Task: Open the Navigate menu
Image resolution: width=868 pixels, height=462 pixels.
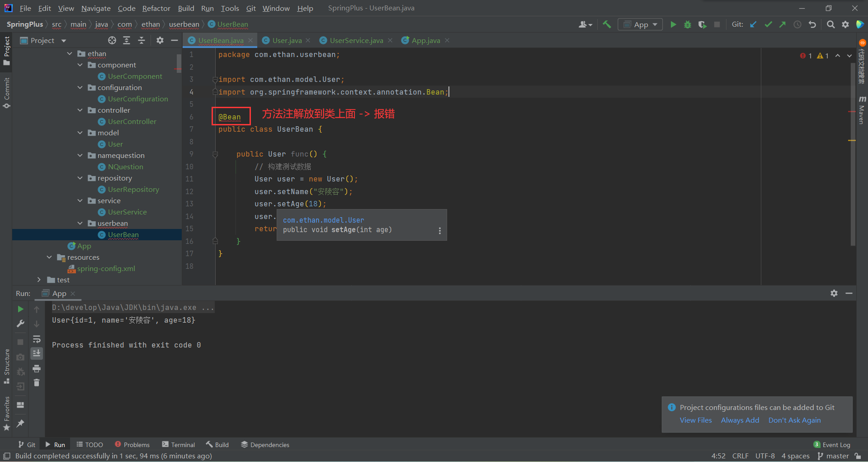Action: click(96, 8)
